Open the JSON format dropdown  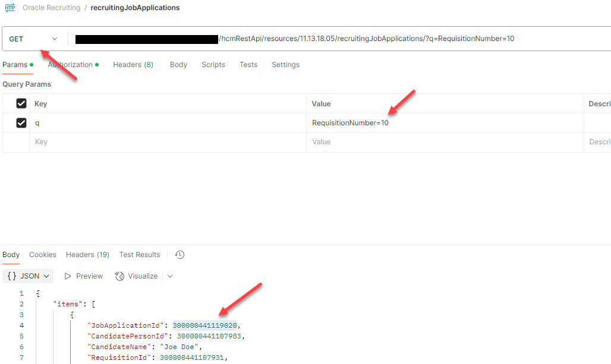(x=28, y=276)
